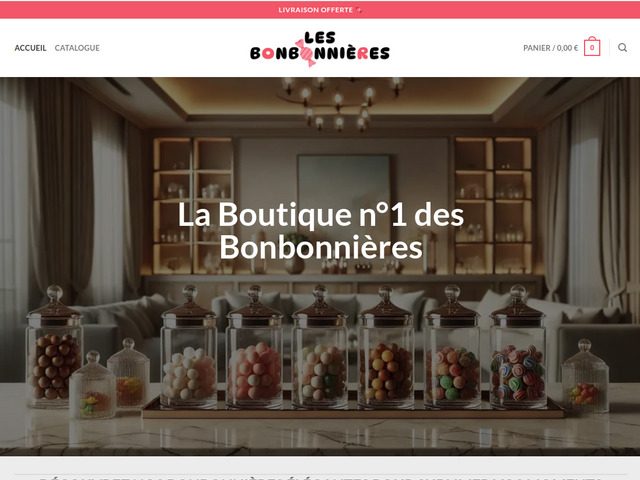Viewport: 640px width, 480px height.
Task: Click the green and orange candy jar
Action: pyautogui.click(x=452, y=346)
